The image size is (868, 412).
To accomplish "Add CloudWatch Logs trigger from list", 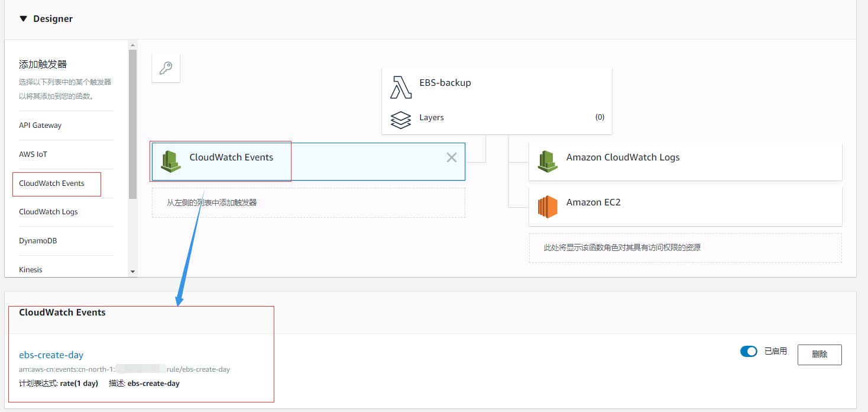I will (48, 212).
